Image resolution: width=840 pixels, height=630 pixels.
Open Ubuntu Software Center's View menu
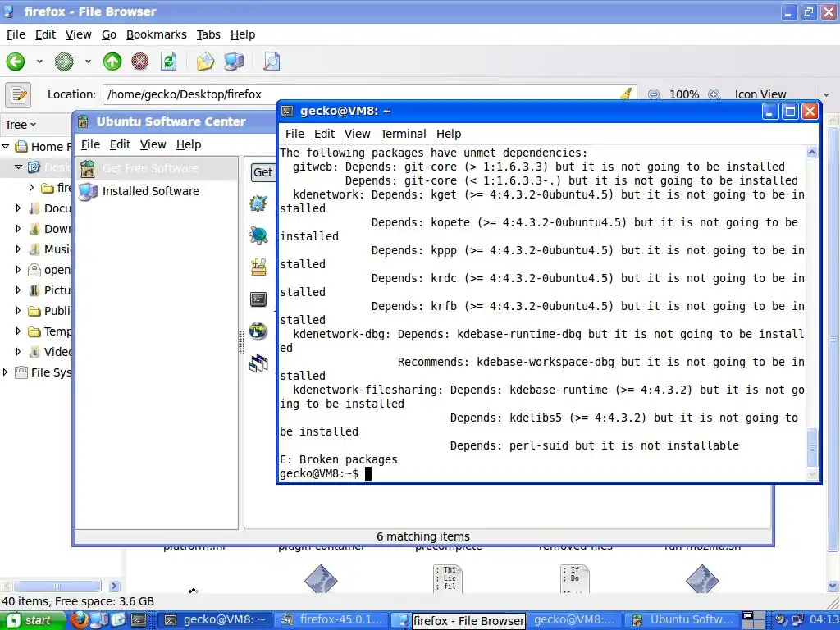click(x=153, y=144)
